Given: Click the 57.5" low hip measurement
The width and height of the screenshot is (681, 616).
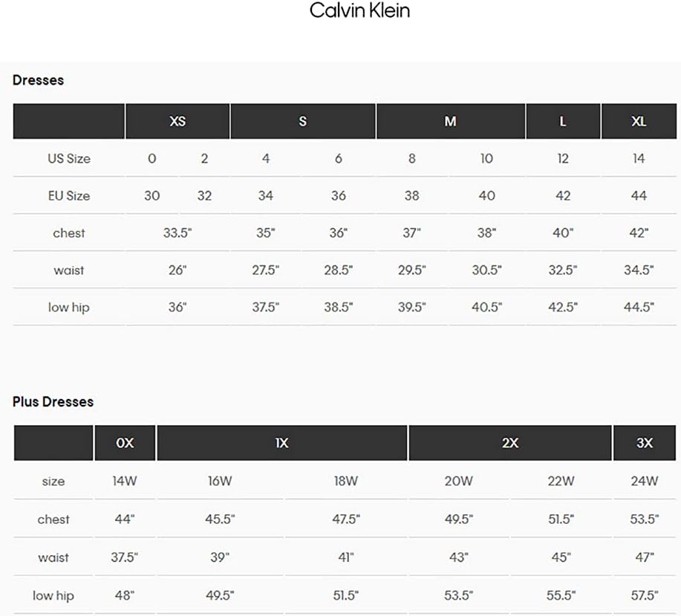Looking at the screenshot, I should 644,595.
